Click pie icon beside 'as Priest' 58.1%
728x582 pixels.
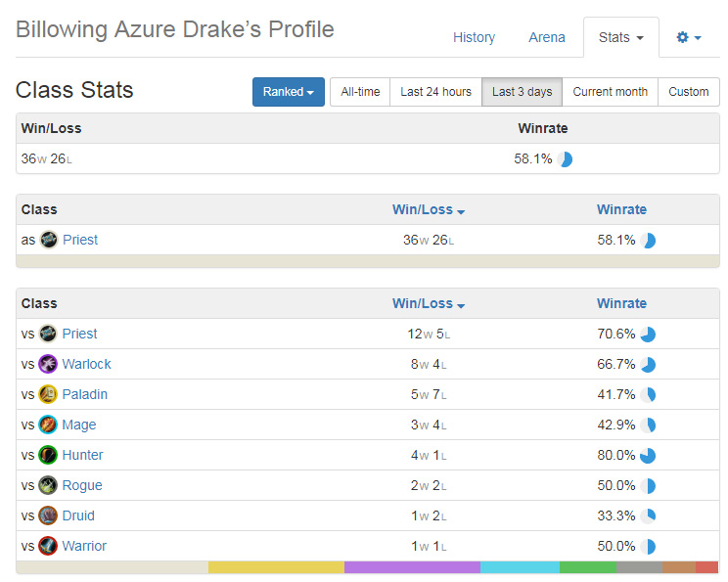[x=648, y=241]
